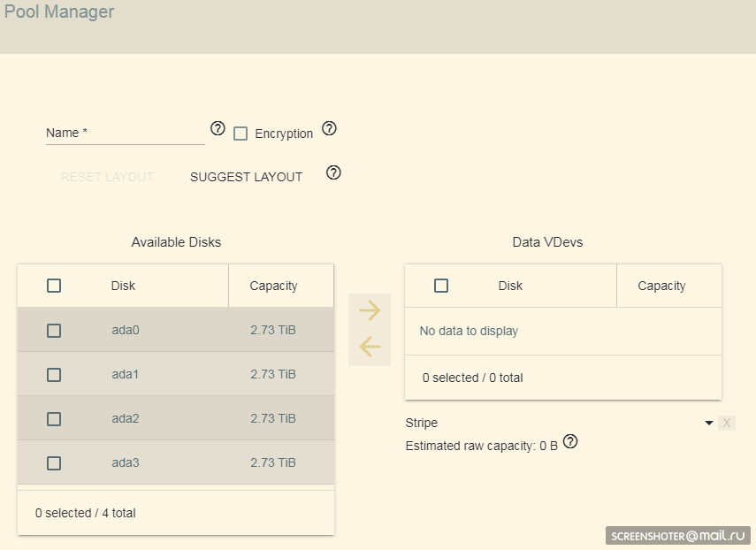Click the Capacity header in Data VDevs table
Image resolution: width=756 pixels, height=550 pixels.
pyautogui.click(x=661, y=286)
